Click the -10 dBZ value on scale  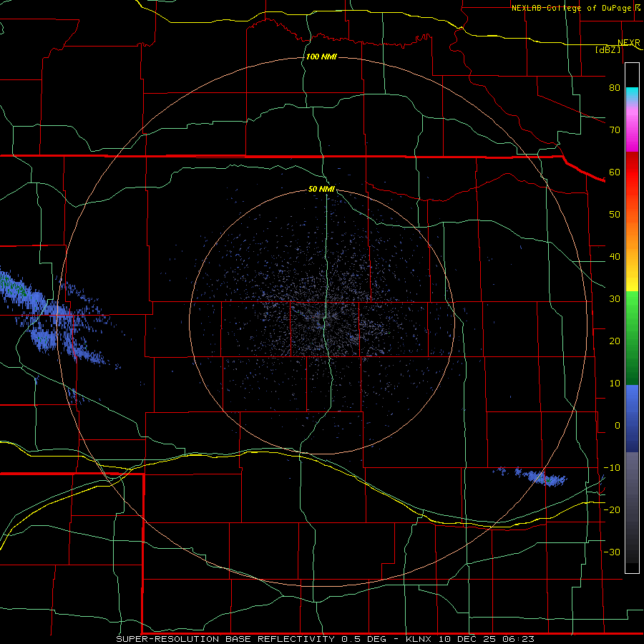click(612, 468)
